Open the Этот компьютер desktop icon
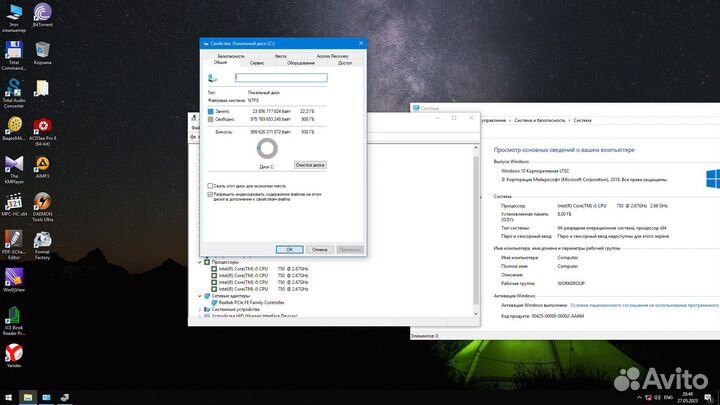Screen dimensions: 720x405 [x=14, y=17]
